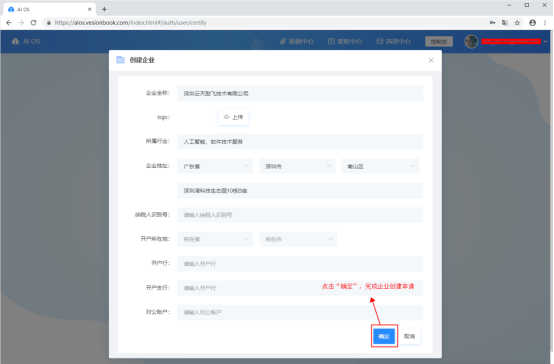Screen dimensions: 554x364
Task: Click the padlock icon in address bar
Action: [x=49, y=23]
